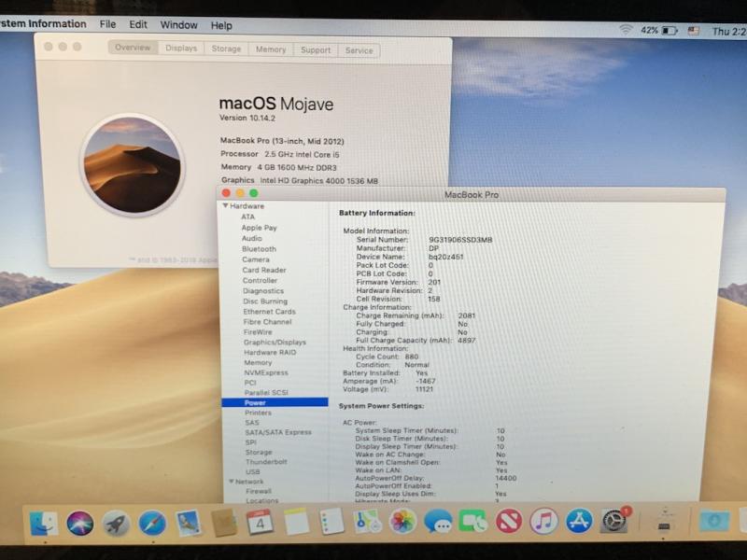Click serial number 9G31906SSD3MB
This screenshot has height=560, width=747.
click(x=460, y=240)
